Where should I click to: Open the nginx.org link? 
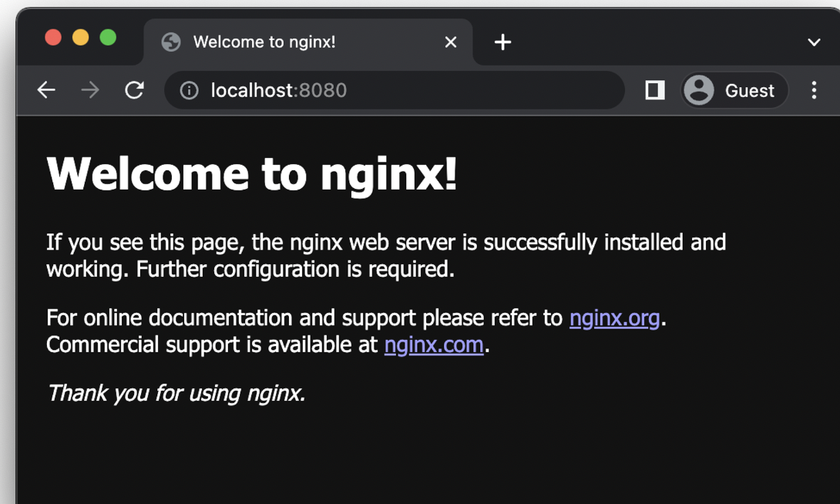(614, 318)
